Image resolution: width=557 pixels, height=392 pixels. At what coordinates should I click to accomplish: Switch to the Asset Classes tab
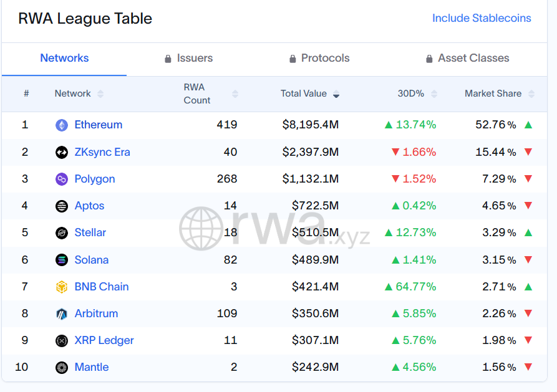(x=467, y=58)
